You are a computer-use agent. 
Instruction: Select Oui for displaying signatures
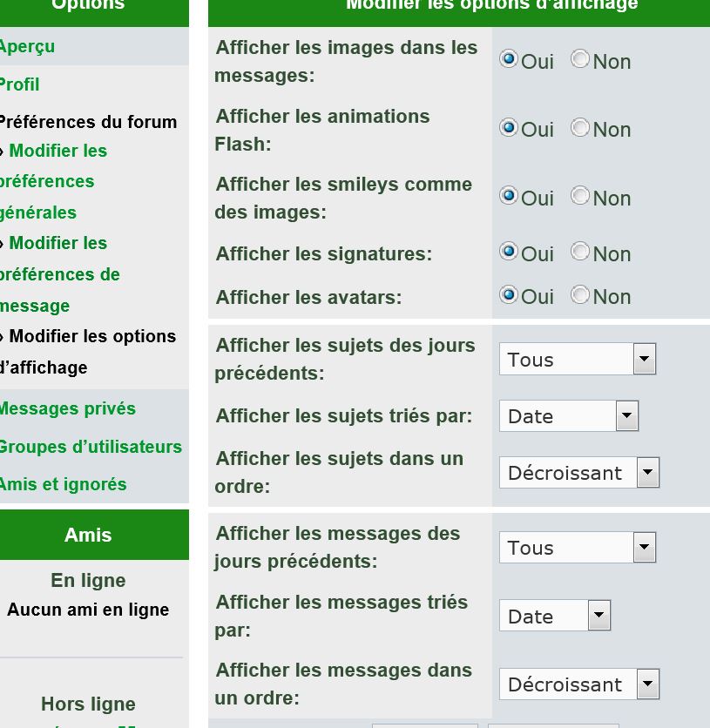(x=509, y=252)
